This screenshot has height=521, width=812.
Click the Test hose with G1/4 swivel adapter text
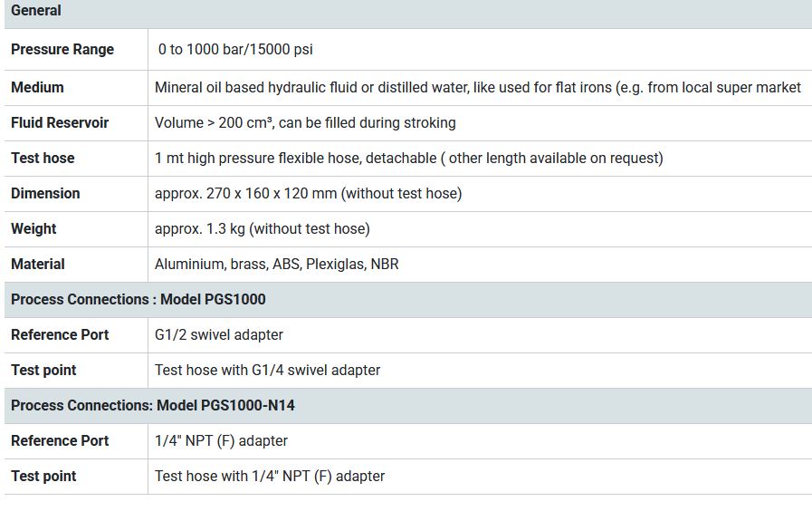point(267,371)
